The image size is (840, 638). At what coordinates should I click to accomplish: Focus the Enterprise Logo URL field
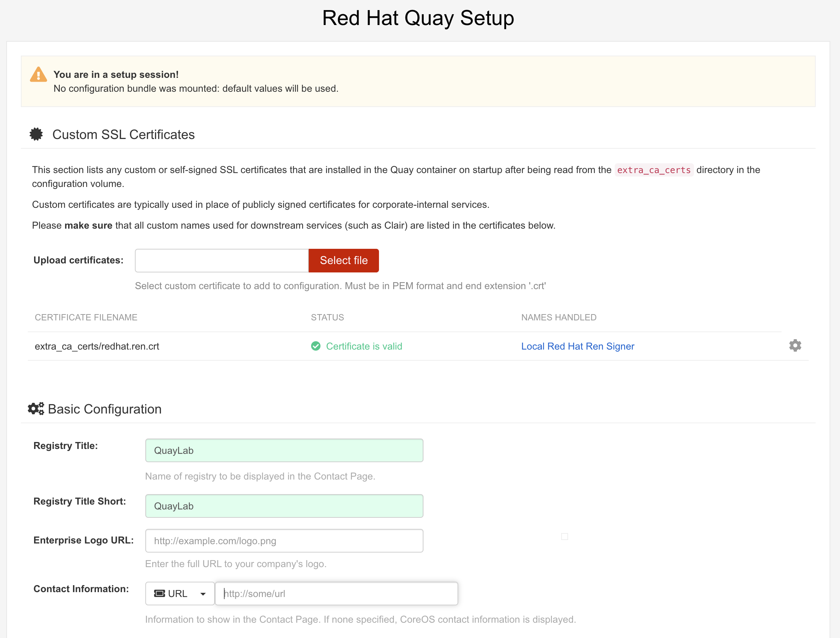click(x=284, y=541)
